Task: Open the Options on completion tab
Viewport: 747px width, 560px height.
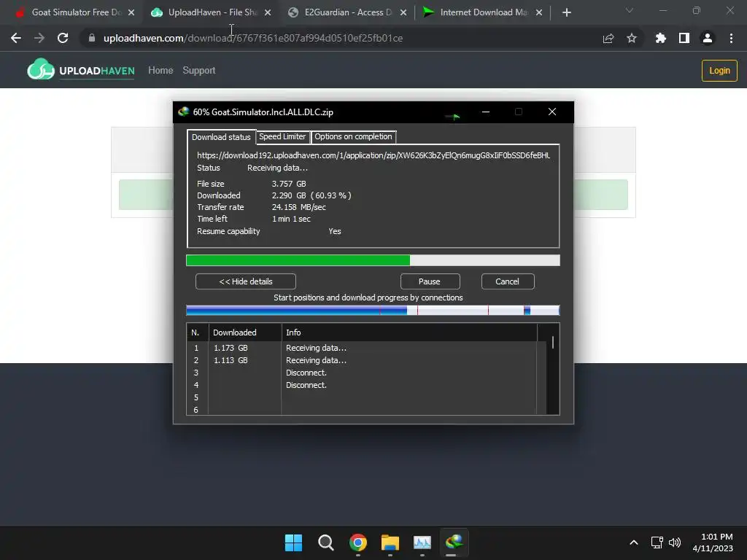Action: coord(353,136)
